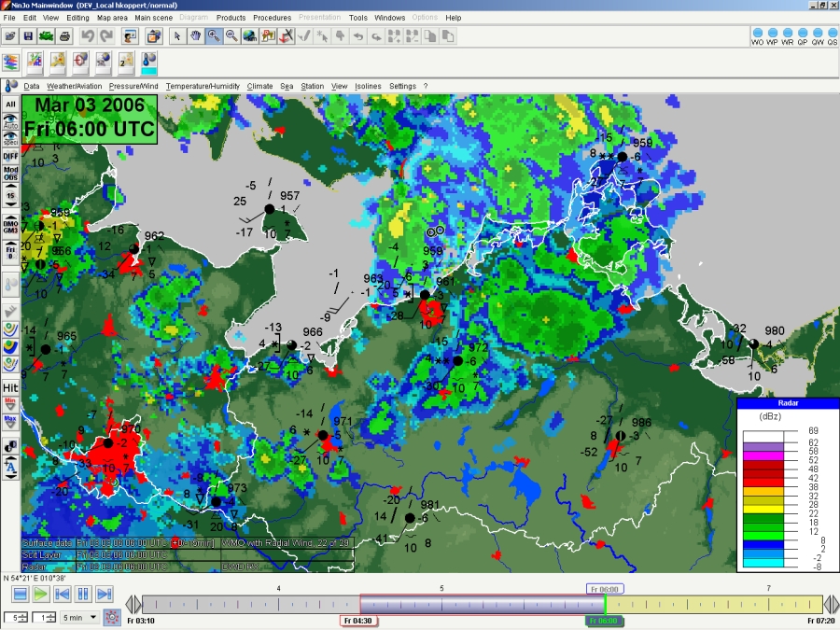Click the green play animation button
Image resolution: width=840 pixels, height=630 pixels.
click(41, 595)
